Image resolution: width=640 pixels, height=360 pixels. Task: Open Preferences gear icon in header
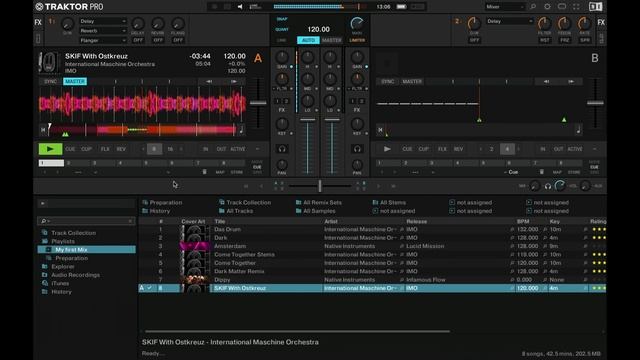(547, 7)
